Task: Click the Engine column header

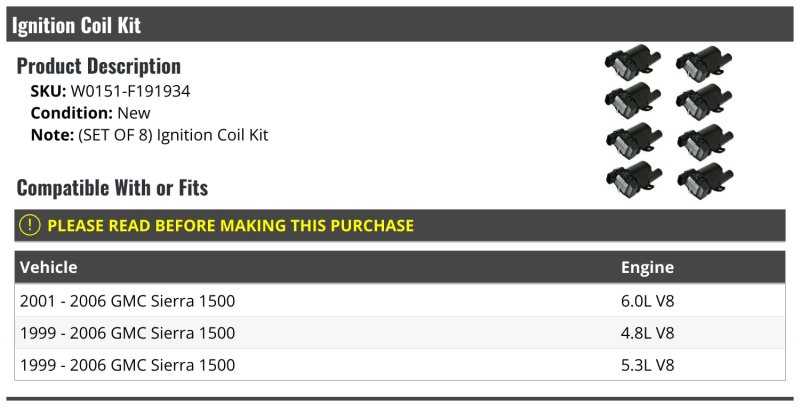Action: [647, 267]
